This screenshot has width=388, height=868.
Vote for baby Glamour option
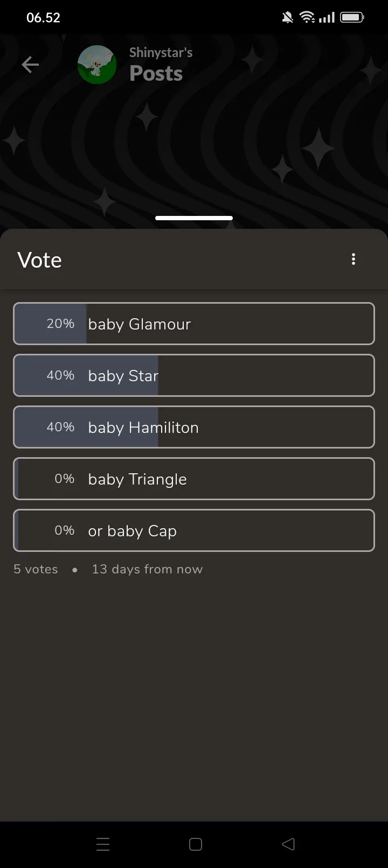click(194, 324)
